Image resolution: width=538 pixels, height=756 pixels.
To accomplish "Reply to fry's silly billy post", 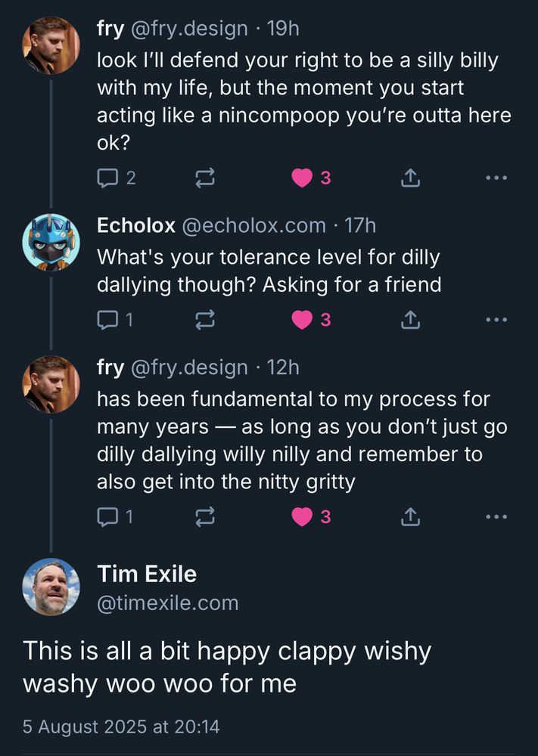I will (108, 178).
